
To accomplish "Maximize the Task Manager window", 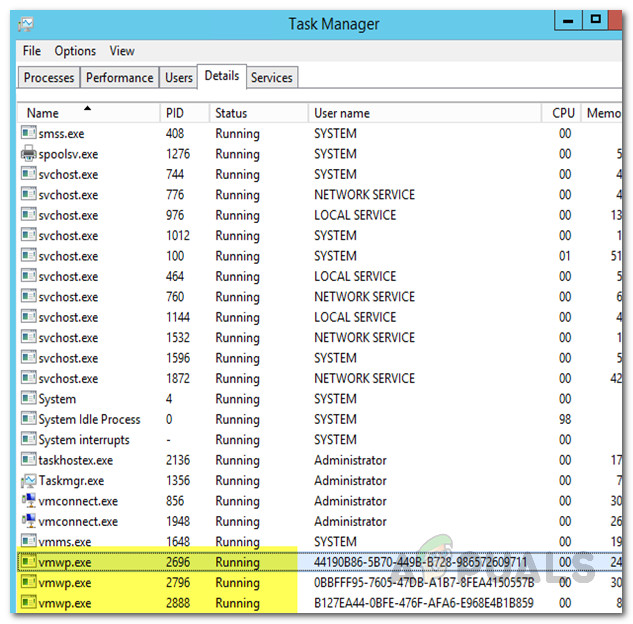I will 595,20.
